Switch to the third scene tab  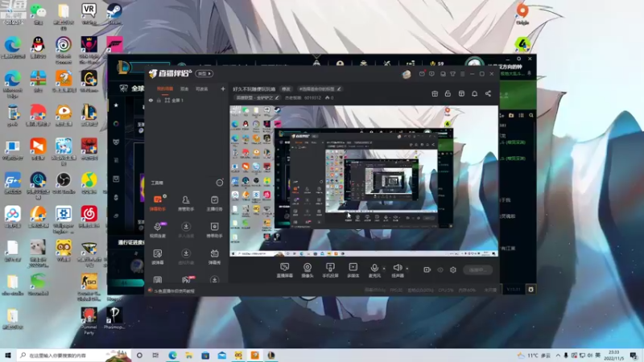coord(202,89)
